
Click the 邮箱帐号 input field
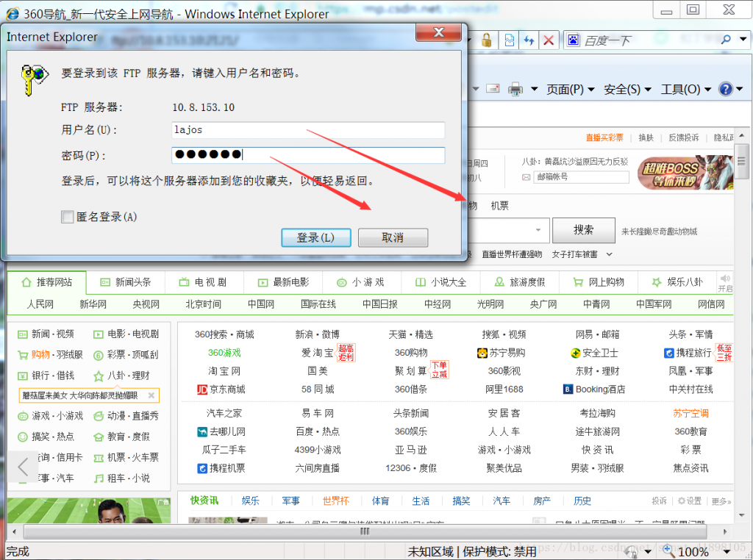point(581,177)
